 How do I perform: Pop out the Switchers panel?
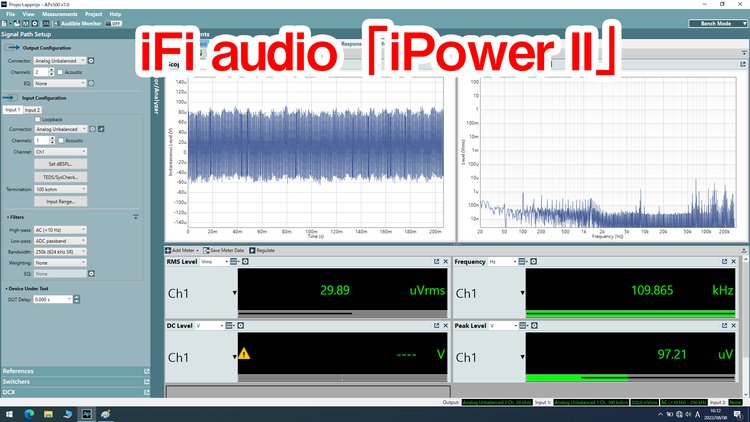(146, 382)
